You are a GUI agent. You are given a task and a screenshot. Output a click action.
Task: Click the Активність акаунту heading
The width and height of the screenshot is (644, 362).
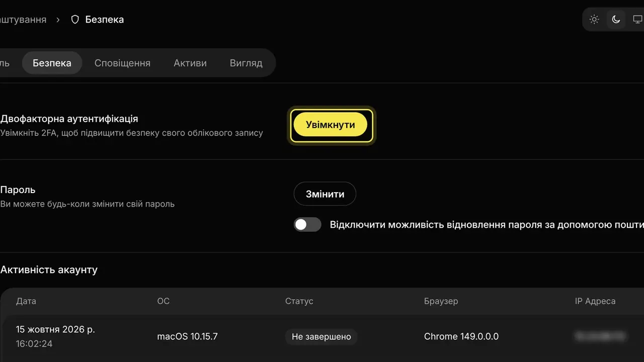49,269
